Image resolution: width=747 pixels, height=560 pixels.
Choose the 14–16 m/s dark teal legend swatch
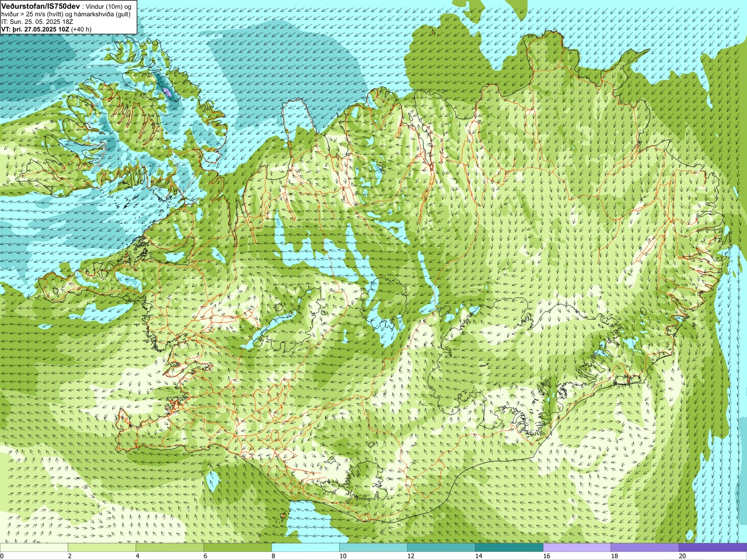pyautogui.click(x=509, y=547)
